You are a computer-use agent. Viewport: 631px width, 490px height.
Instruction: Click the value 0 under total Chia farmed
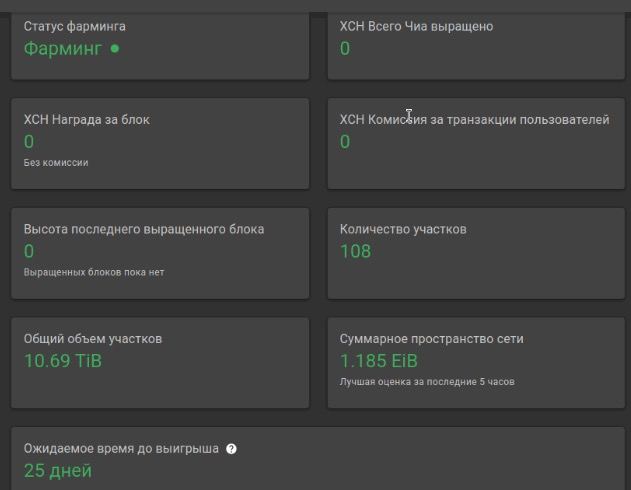[345, 49]
